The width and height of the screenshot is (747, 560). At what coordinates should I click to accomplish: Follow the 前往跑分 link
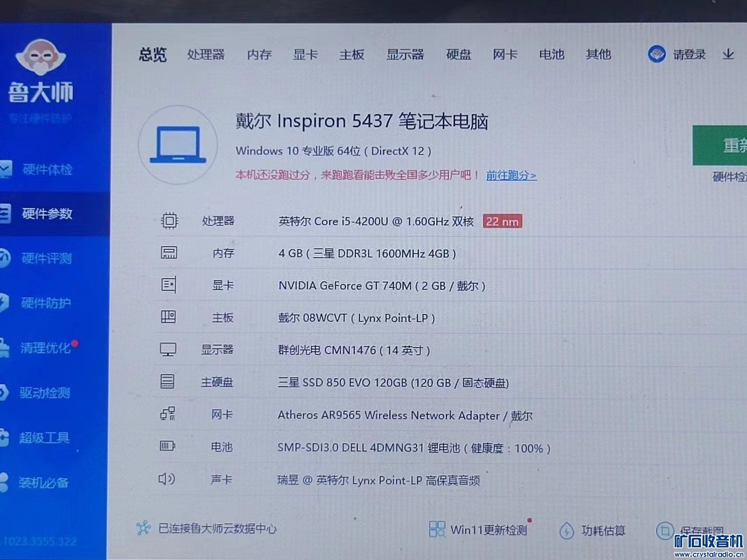(511, 175)
